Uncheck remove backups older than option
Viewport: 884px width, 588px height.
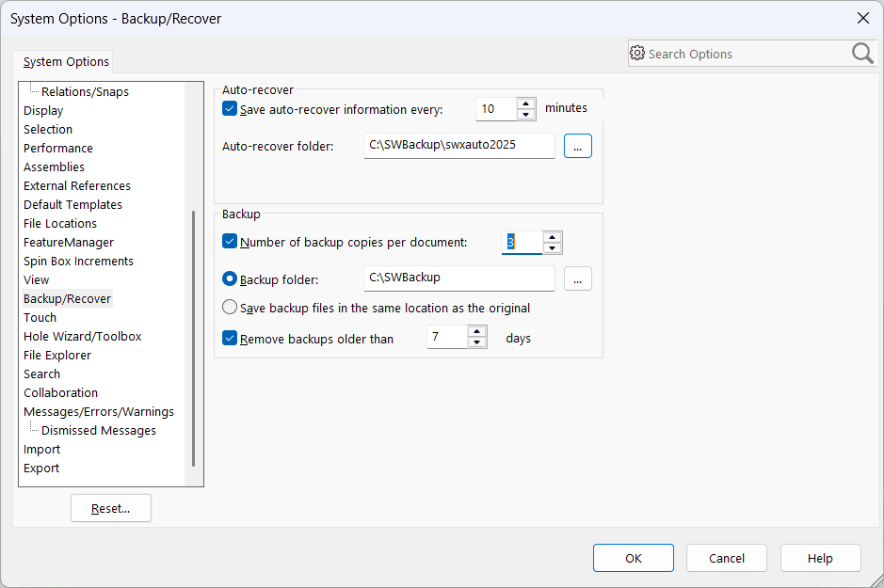pos(229,338)
